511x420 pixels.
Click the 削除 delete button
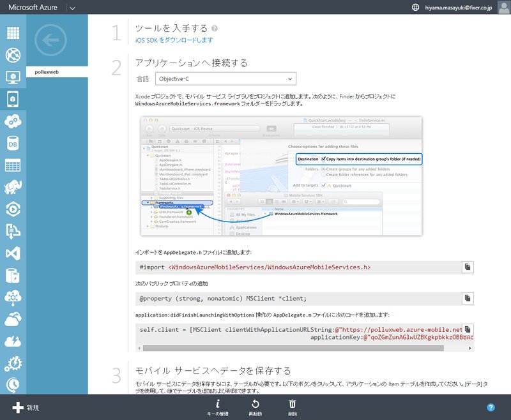(x=293, y=408)
